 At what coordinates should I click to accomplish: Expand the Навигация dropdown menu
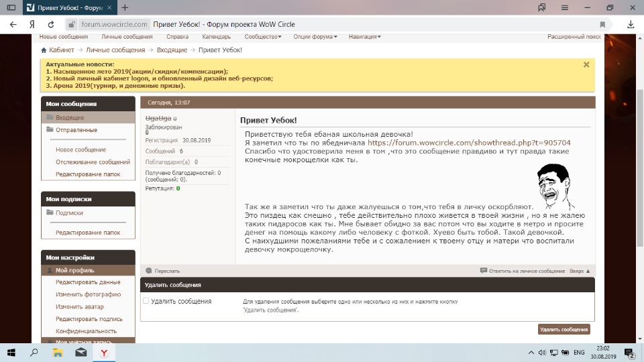tap(364, 37)
